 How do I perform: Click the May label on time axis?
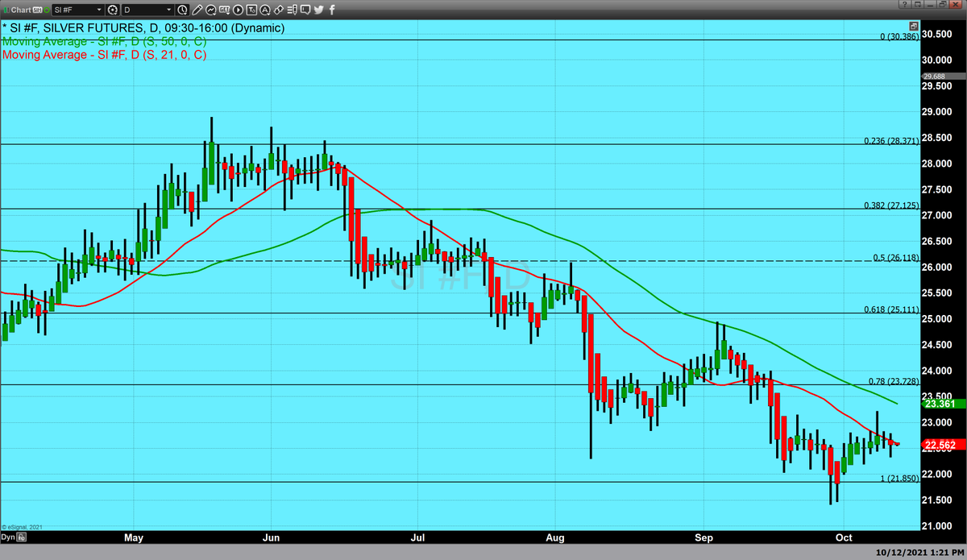pyautogui.click(x=134, y=536)
